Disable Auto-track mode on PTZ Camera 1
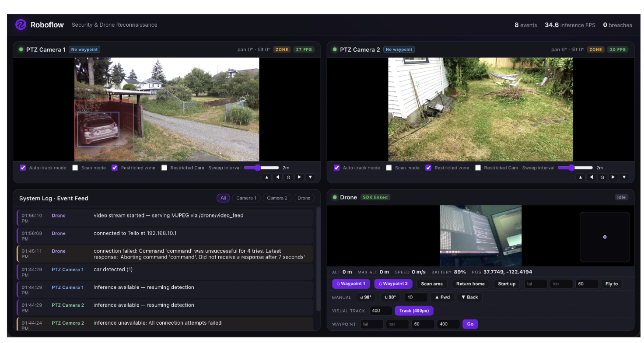 [x=23, y=168]
